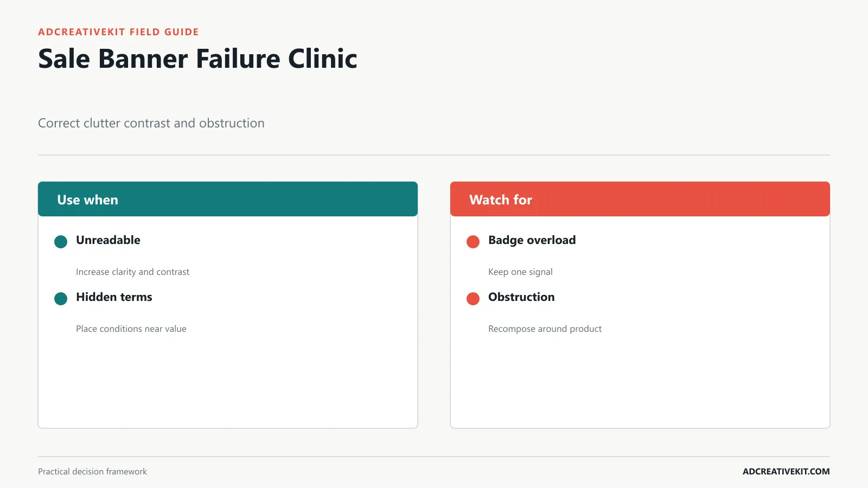Viewport: 868px width, 488px height.
Task: Click the ADCREATIVEKIT FIELD GUIDE label
Action: (118, 32)
